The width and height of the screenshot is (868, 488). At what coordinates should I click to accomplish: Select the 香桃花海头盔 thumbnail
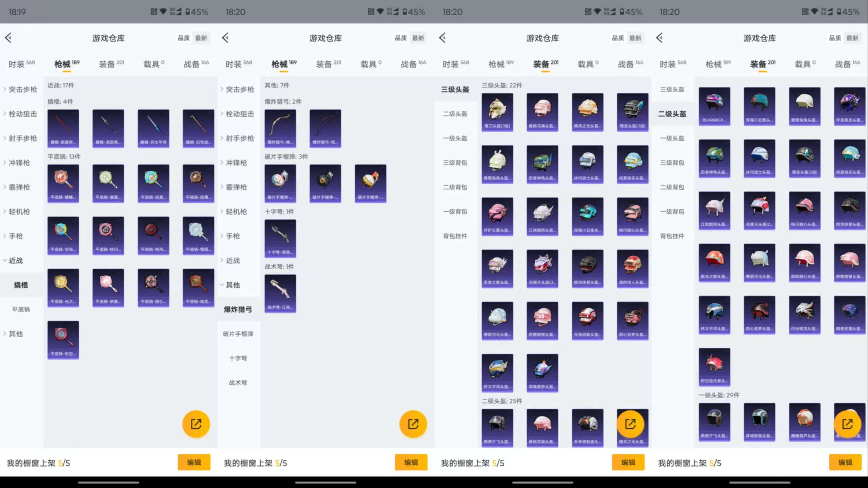542,112
